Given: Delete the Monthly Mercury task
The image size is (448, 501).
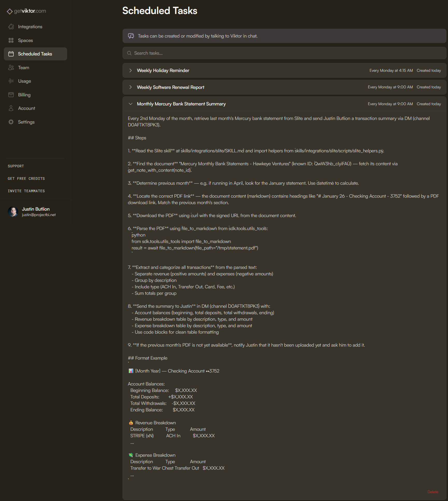Looking at the screenshot, I should click(433, 492).
